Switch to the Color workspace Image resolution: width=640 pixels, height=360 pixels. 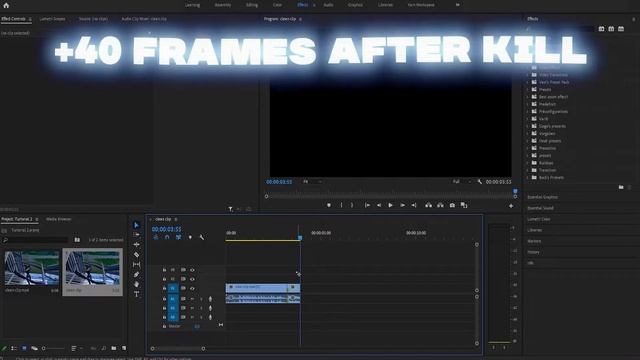(277, 5)
